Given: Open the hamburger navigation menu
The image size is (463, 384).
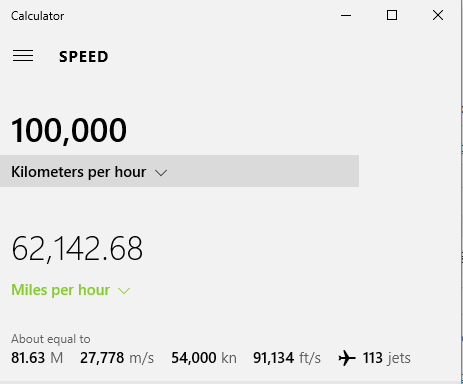Looking at the screenshot, I should [x=23, y=56].
